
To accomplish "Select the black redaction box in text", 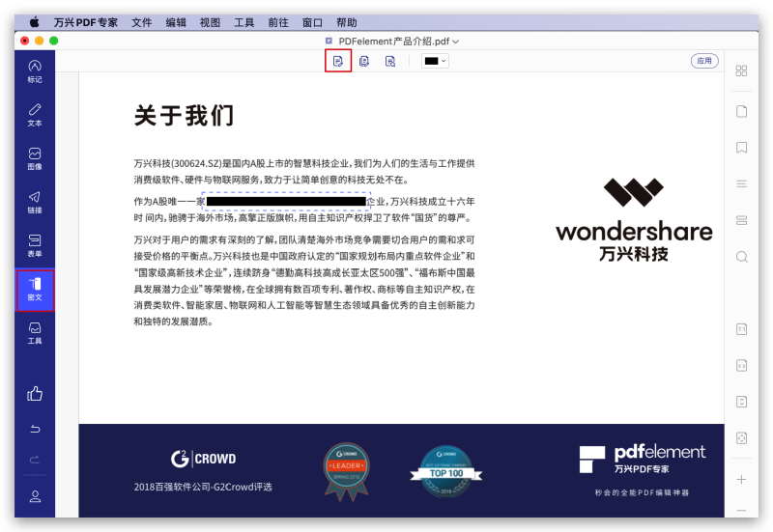I will pyautogui.click(x=286, y=201).
